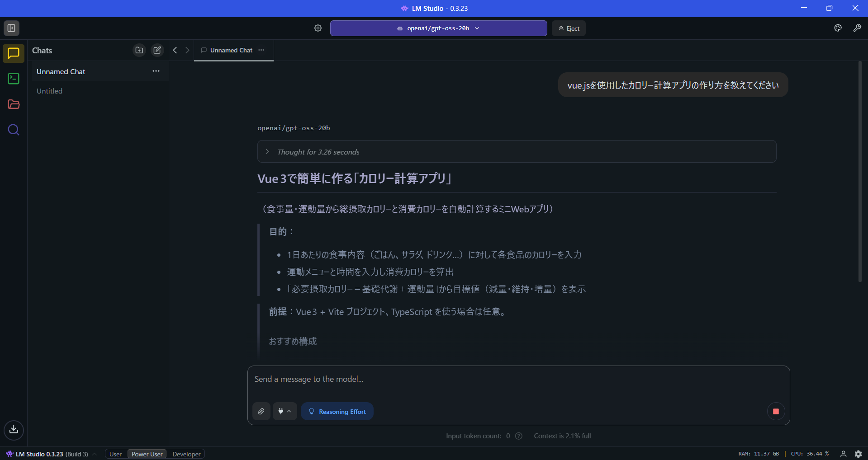Click the user message bubble about vue.js
This screenshot has height=460, width=868.
click(673, 85)
